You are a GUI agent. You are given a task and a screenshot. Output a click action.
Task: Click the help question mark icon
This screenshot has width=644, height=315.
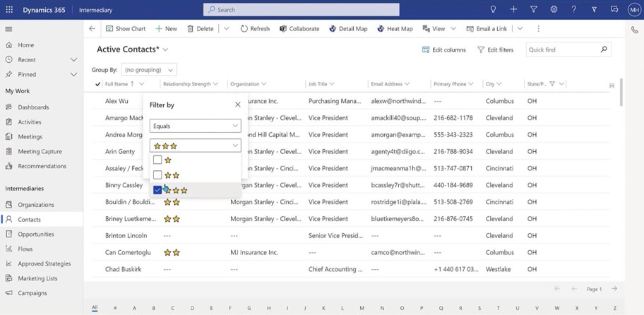pyautogui.click(x=574, y=9)
